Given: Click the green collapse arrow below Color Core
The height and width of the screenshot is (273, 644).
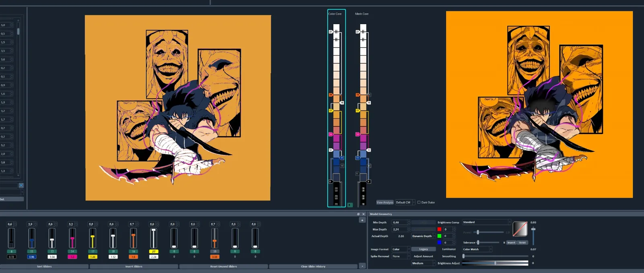Looking at the screenshot, I should [x=350, y=205].
